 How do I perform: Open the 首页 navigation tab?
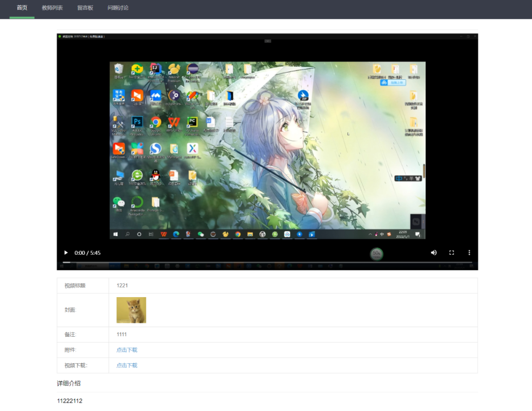tap(22, 8)
